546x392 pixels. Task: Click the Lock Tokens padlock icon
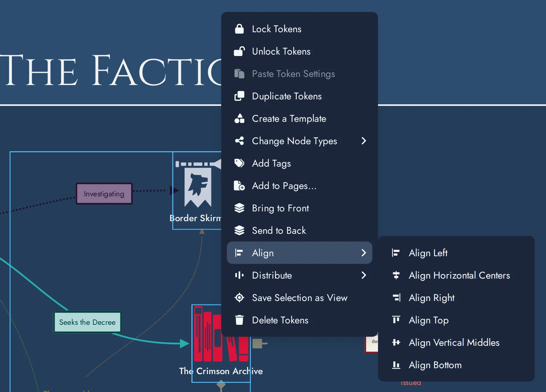point(239,29)
